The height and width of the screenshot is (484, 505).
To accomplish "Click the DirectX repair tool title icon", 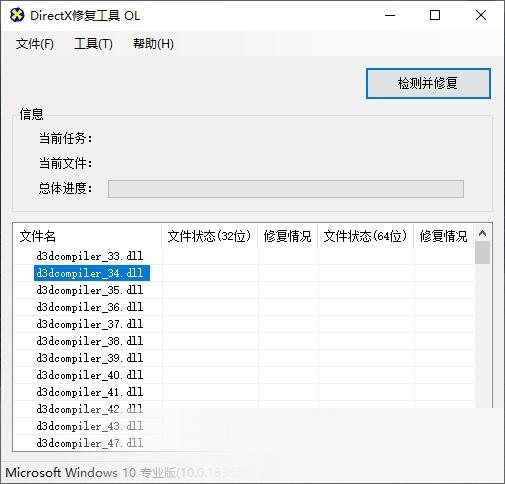I will 17,15.
